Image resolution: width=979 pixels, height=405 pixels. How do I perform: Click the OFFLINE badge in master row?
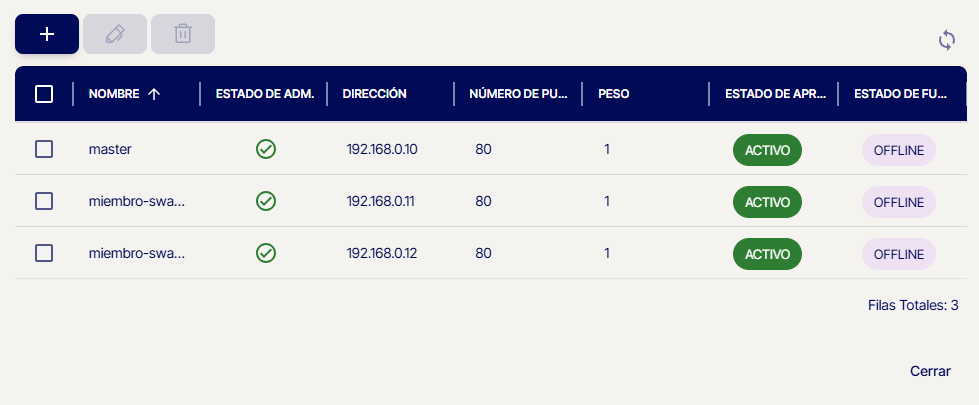click(898, 150)
